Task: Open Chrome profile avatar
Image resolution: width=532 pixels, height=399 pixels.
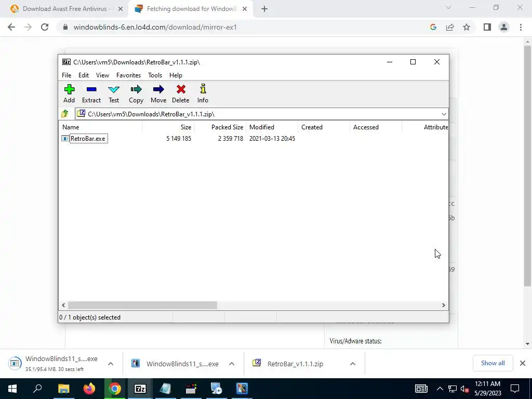Action: [504, 27]
